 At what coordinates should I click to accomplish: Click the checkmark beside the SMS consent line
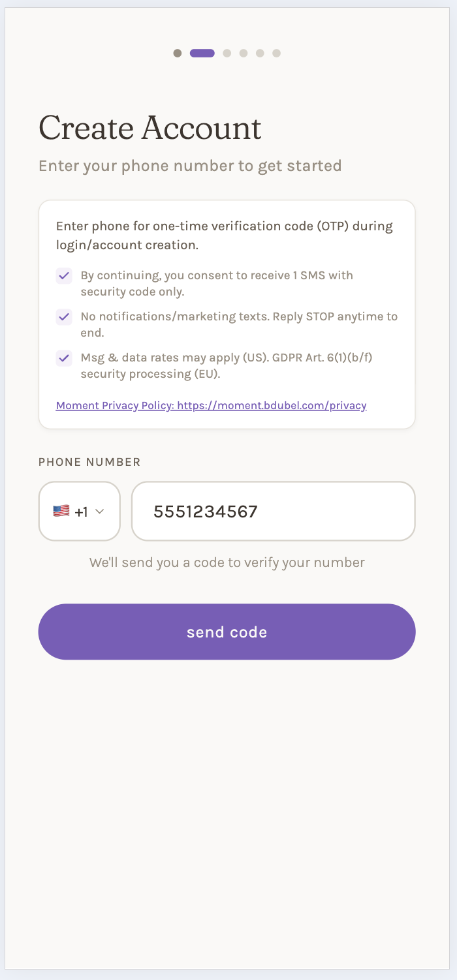click(63, 276)
